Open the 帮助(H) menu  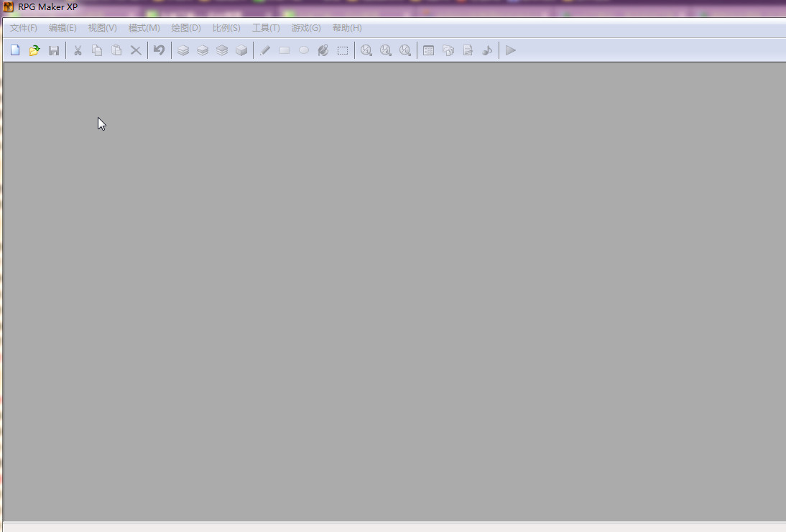tap(347, 28)
